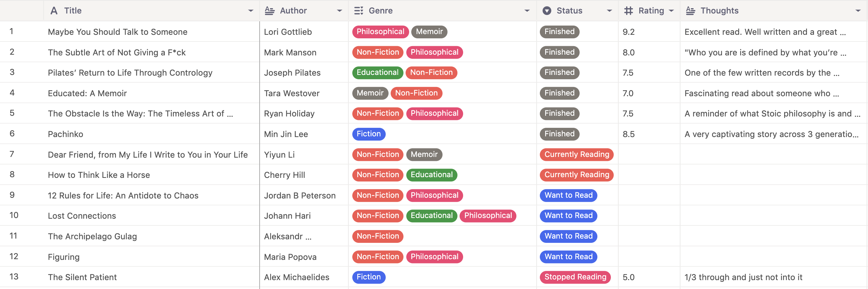Click author 'Ryan Holiday'
The image size is (868, 289).
point(289,114)
